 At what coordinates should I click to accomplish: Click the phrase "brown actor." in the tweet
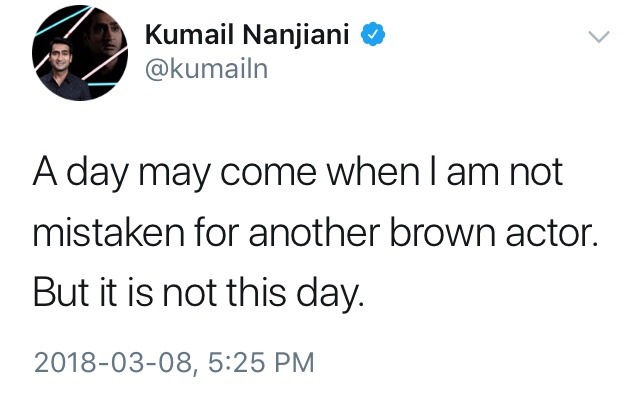click(494, 233)
